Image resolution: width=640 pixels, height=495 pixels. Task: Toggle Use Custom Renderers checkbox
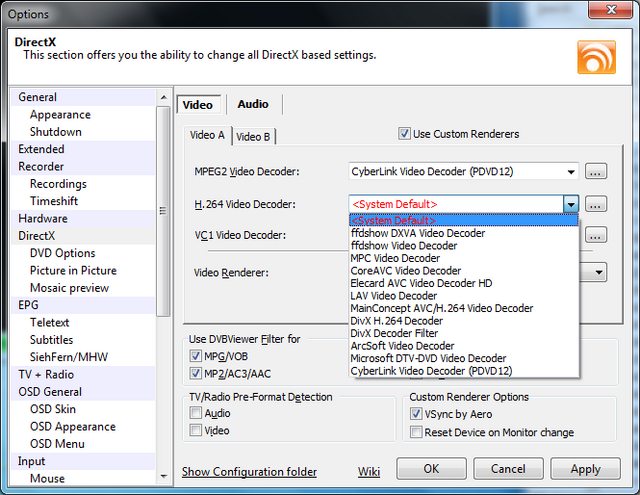(x=404, y=134)
